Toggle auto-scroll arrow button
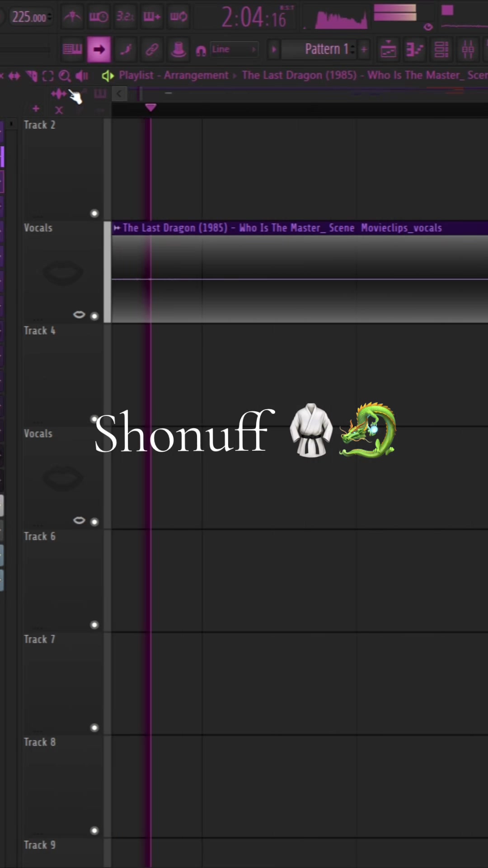 pyautogui.click(x=99, y=49)
